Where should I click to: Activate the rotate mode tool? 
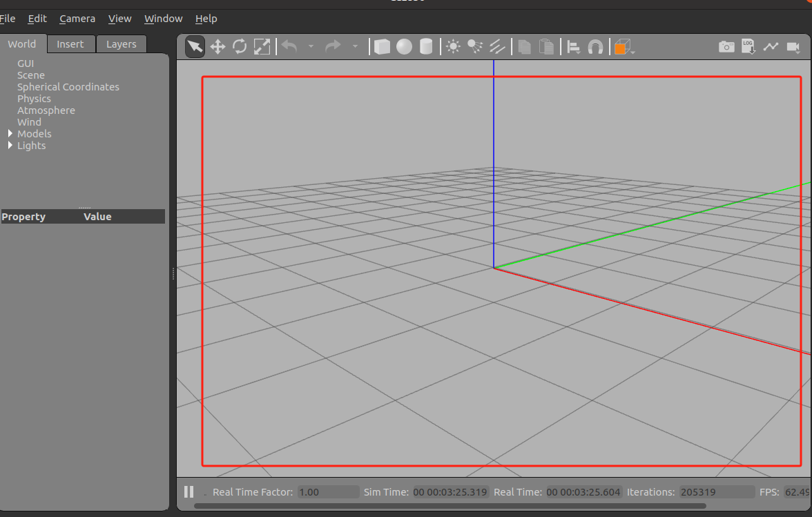point(240,47)
